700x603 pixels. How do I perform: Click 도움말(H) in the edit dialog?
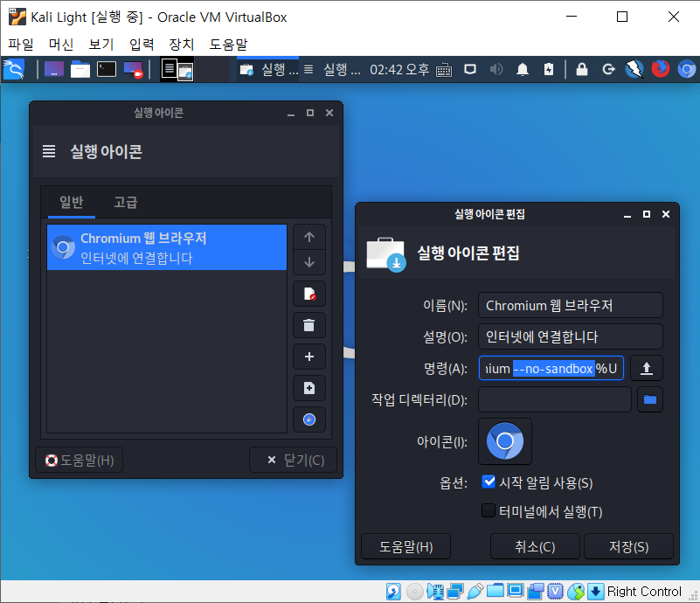(x=405, y=546)
